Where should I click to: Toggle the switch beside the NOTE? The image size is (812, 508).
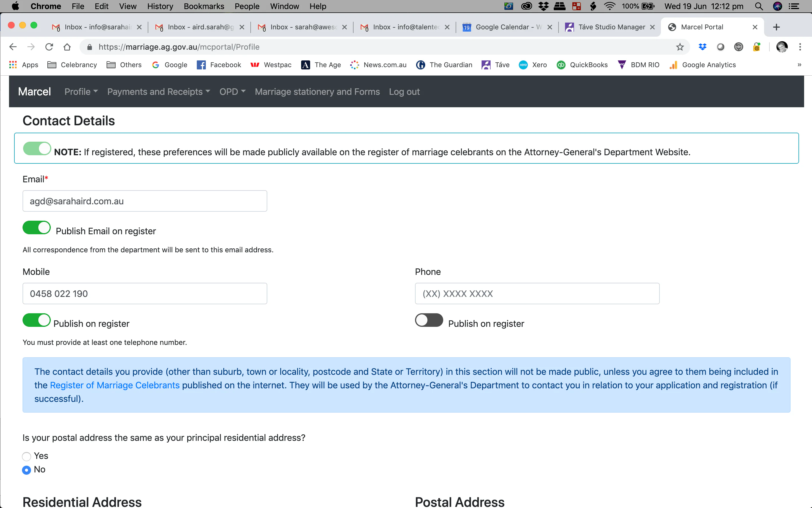37,148
